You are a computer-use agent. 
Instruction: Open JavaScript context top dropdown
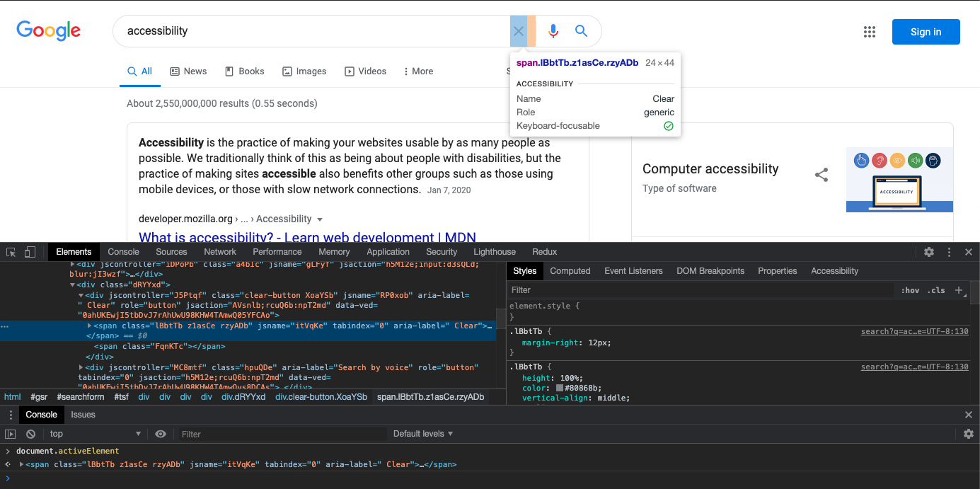click(x=95, y=434)
